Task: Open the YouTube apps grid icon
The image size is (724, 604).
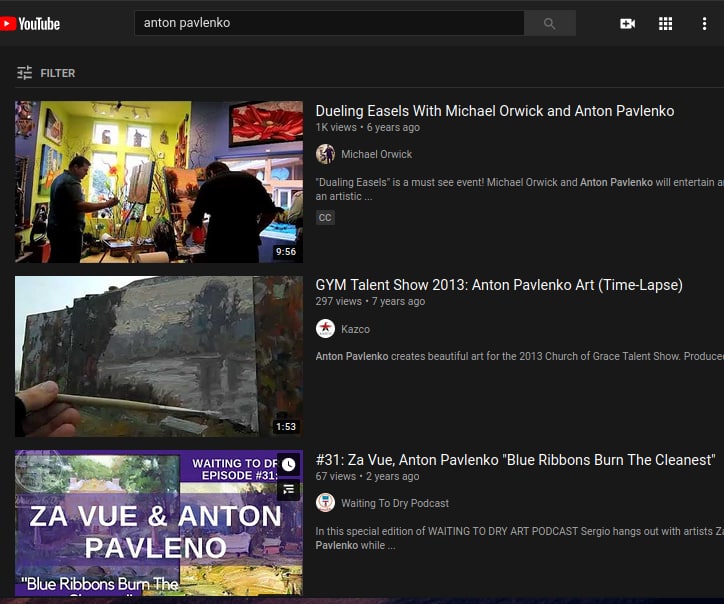Action: click(665, 24)
